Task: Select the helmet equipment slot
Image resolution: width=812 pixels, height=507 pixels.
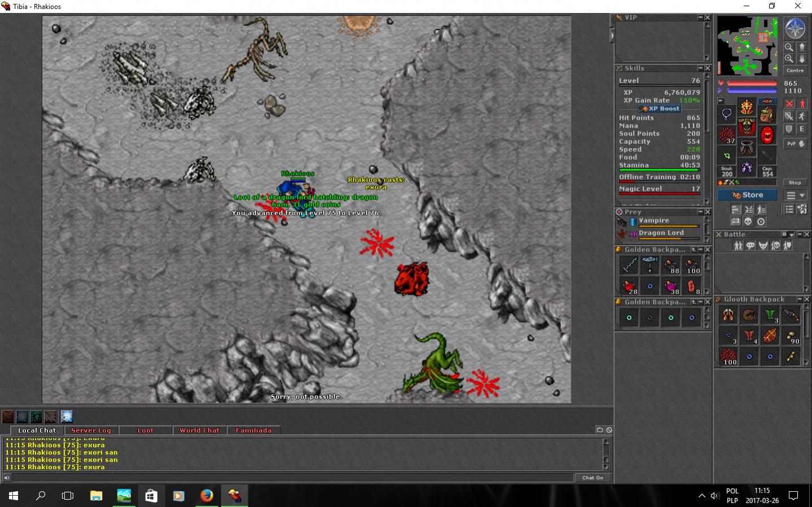Action: pyautogui.click(x=747, y=107)
